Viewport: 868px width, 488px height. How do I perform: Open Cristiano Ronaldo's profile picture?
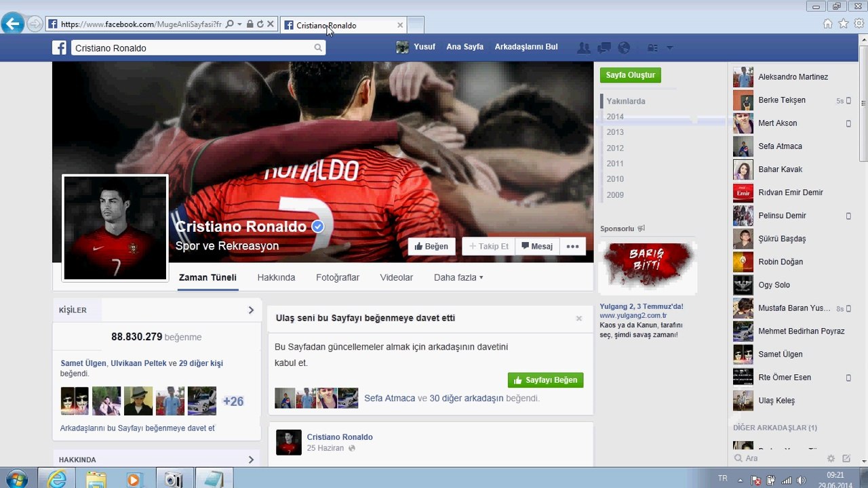click(x=115, y=228)
